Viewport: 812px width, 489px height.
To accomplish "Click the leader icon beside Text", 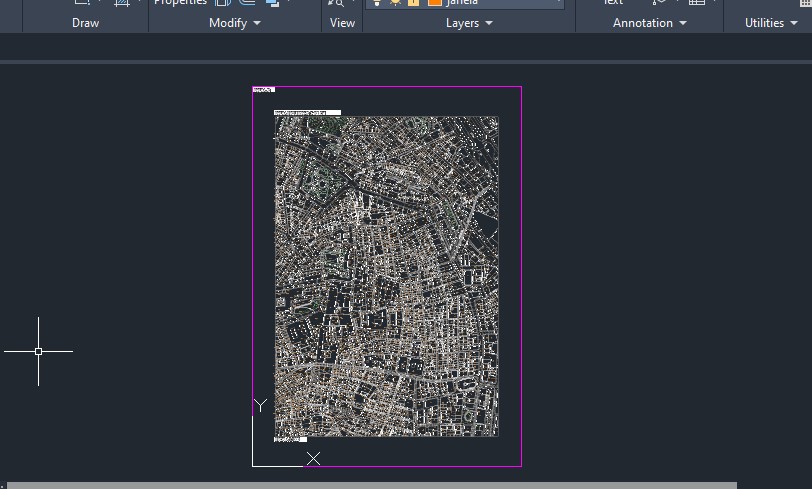I will pyautogui.click(x=659, y=3).
